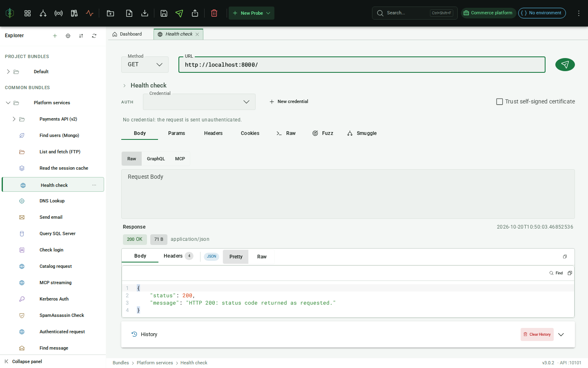Image resolution: width=588 pixels, height=368 pixels.
Task: Delete with the red trash icon
Action: tap(214, 13)
